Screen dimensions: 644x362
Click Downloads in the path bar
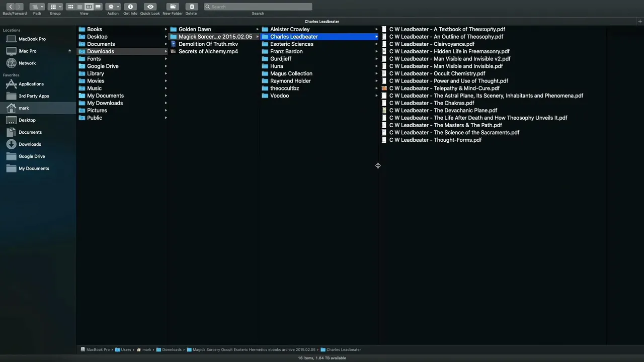[x=169, y=349]
